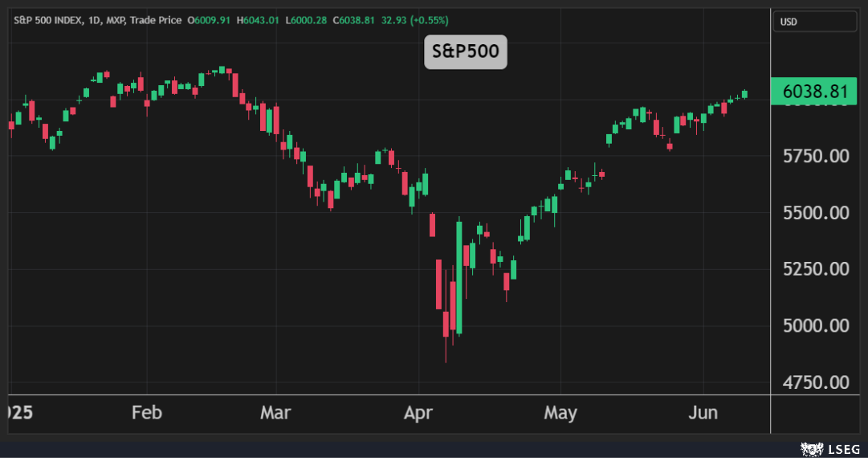Click the Mar label on time axis

275,412
